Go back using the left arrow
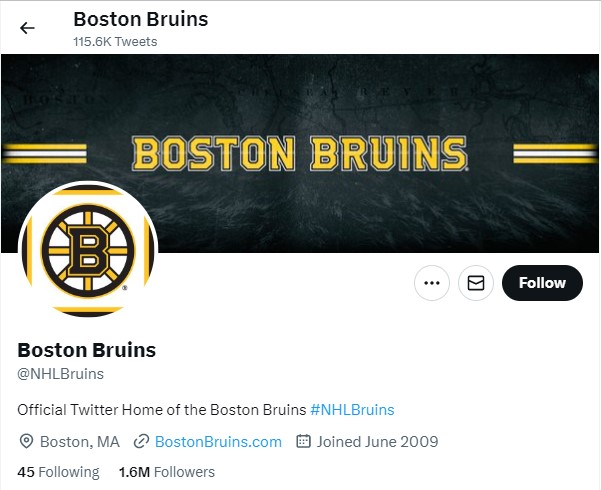601x490 pixels. (x=27, y=28)
